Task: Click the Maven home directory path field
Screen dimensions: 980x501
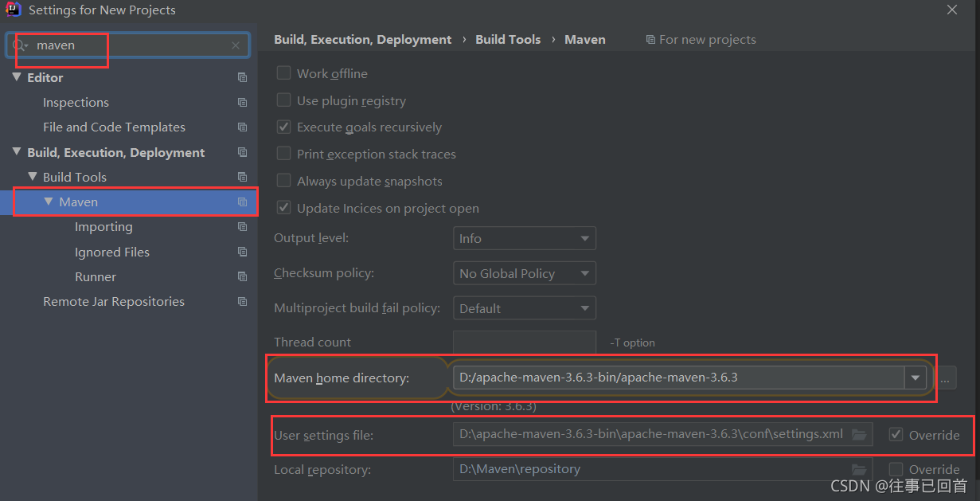Action: point(678,378)
